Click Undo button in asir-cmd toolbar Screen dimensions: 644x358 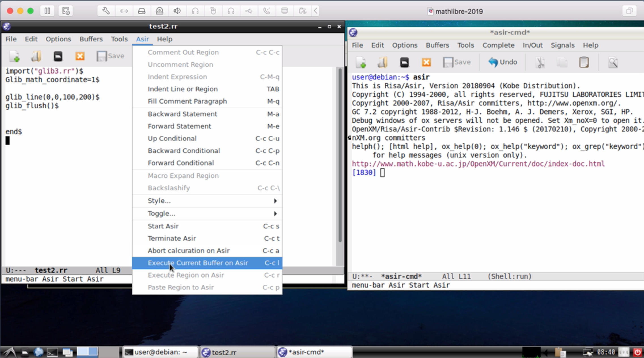(503, 62)
